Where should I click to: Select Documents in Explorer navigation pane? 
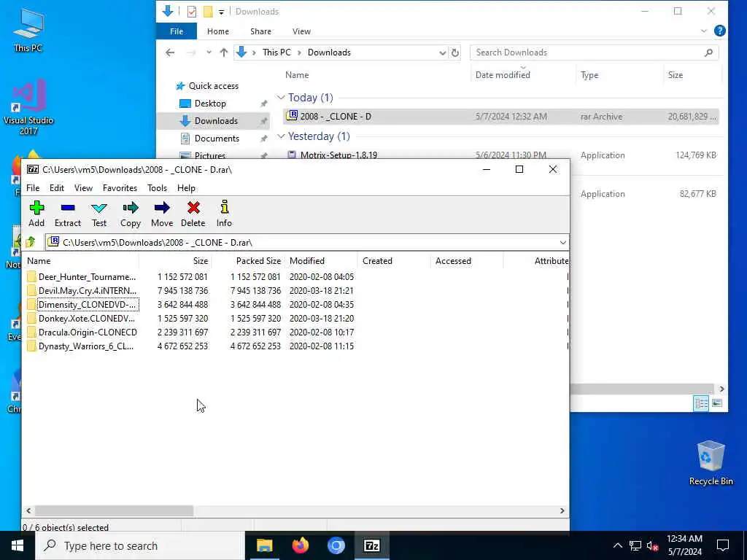click(x=216, y=139)
